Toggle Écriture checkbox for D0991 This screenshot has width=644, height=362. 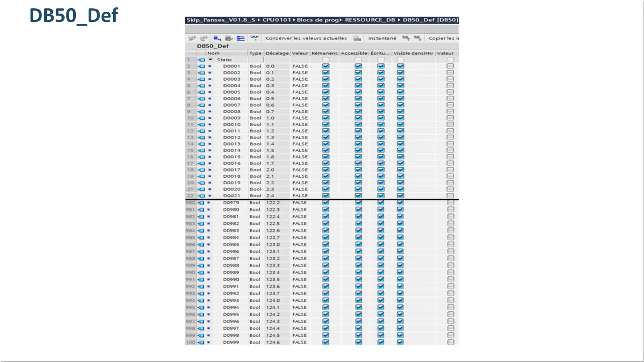click(381, 287)
